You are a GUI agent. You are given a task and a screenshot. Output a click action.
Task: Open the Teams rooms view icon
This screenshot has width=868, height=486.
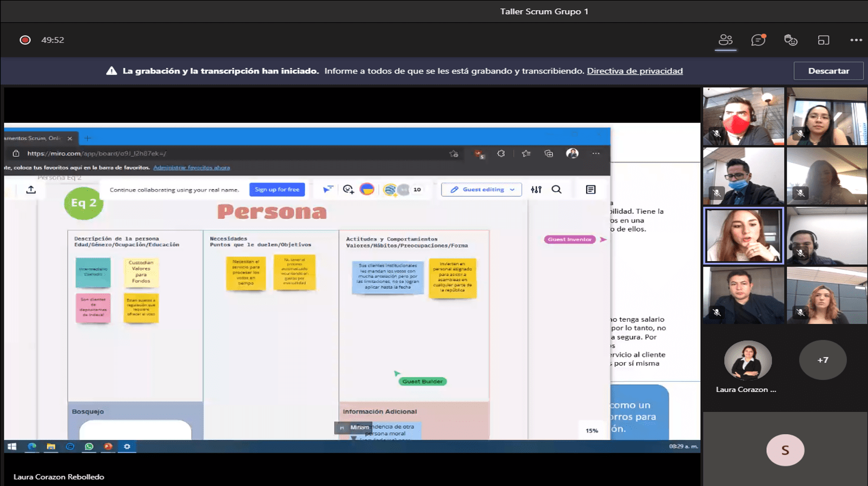pyautogui.click(x=823, y=40)
